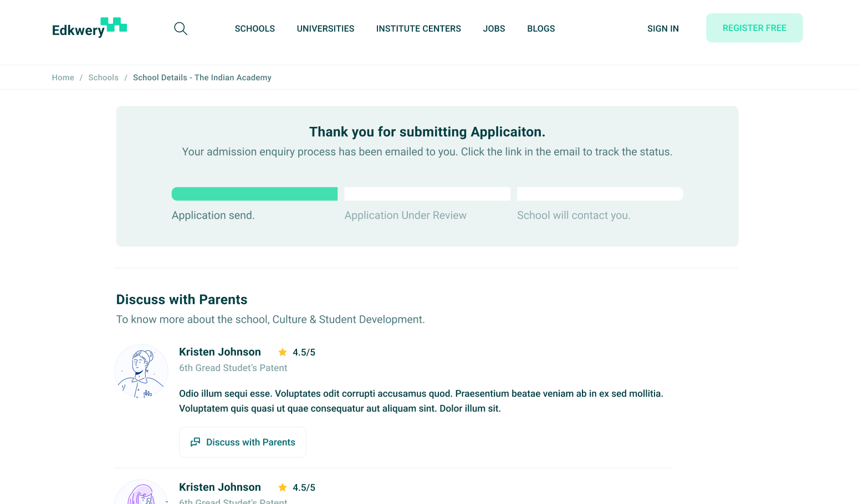Click the Edkwery logo

click(89, 28)
